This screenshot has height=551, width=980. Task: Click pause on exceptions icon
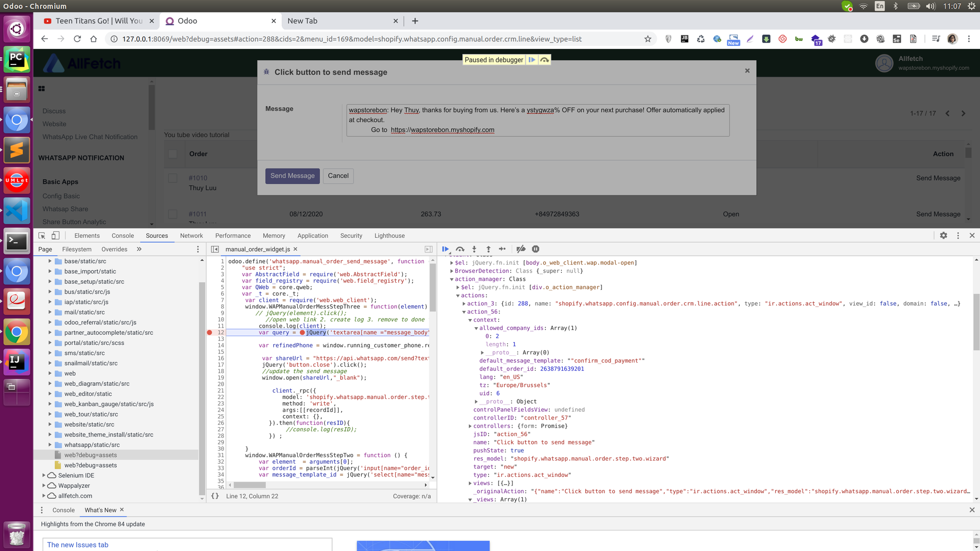click(535, 249)
